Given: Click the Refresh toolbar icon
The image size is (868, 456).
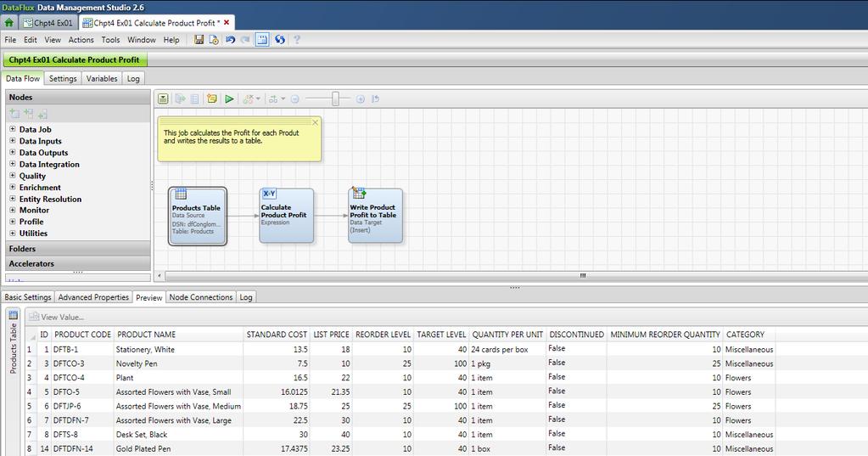Looking at the screenshot, I should point(280,39).
